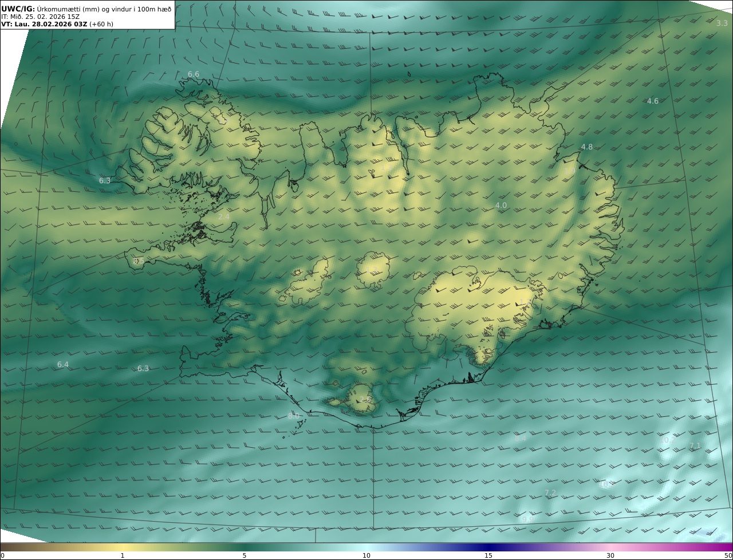
Task: Click the 8.0 value off the south coast
Action: pyautogui.click(x=294, y=416)
